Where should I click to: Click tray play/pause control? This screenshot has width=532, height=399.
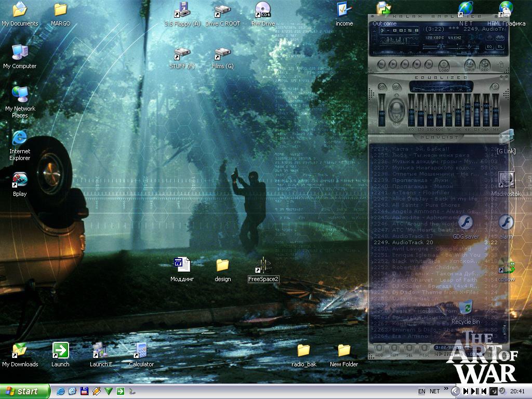coord(475,391)
